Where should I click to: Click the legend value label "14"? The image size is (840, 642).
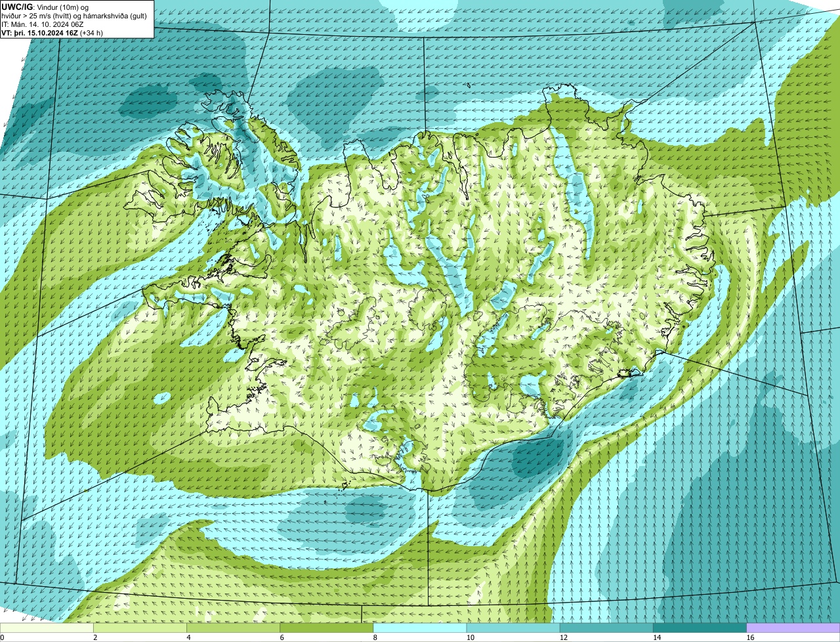tap(657, 637)
